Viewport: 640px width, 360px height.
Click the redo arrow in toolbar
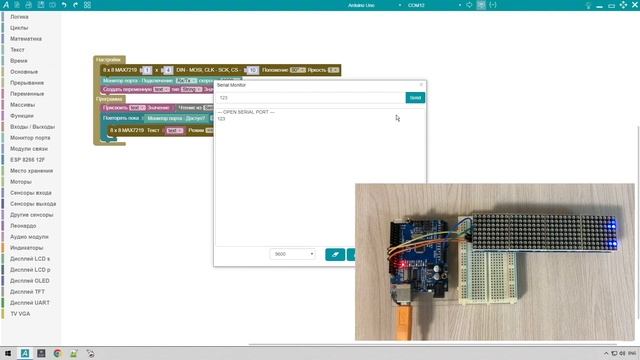pos(76,5)
